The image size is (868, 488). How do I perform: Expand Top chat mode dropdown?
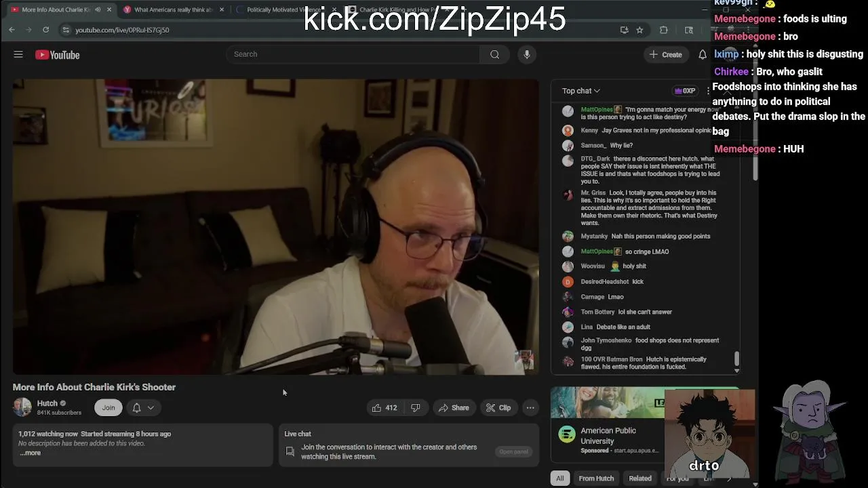581,91
